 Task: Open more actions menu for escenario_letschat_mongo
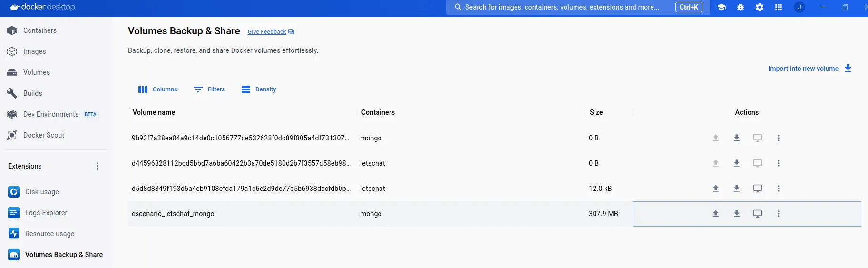778,214
